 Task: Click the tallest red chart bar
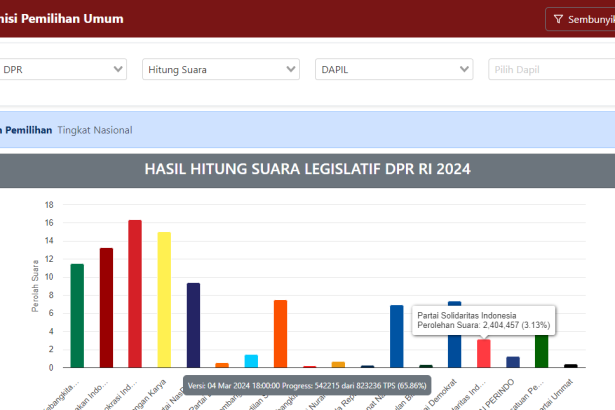135,294
